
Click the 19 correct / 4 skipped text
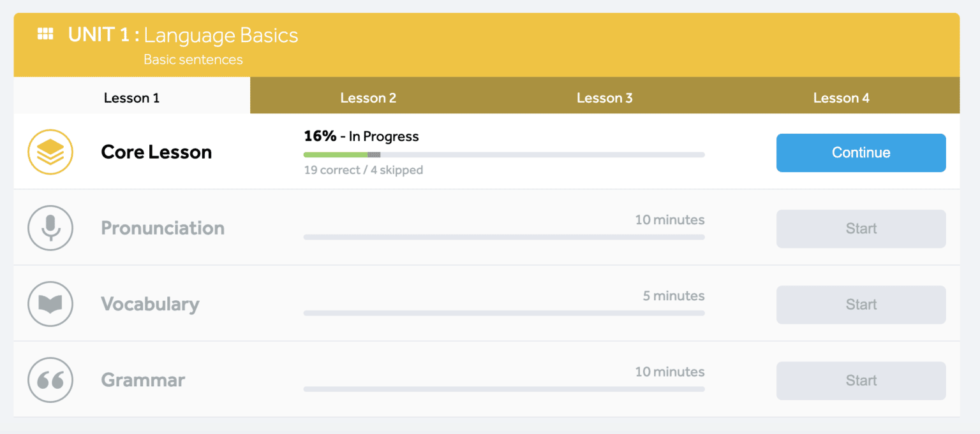tap(363, 170)
